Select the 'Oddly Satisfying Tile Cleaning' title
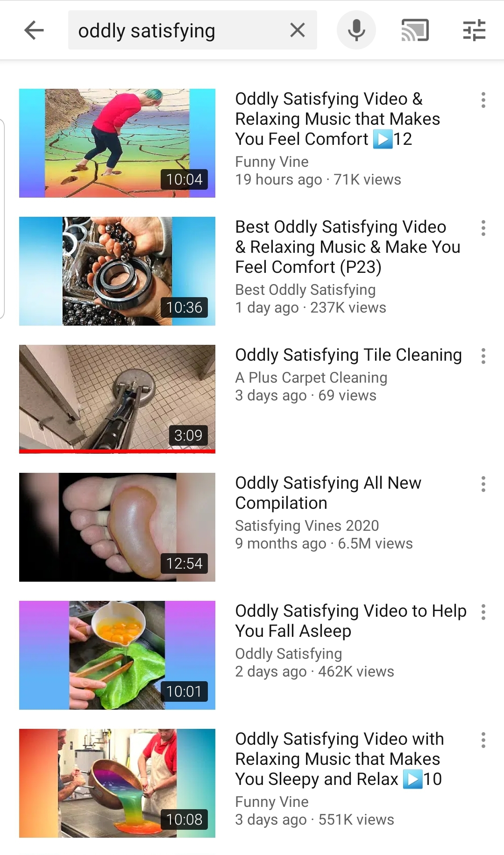Screen dimensions: 504x855 pos(348,355)
